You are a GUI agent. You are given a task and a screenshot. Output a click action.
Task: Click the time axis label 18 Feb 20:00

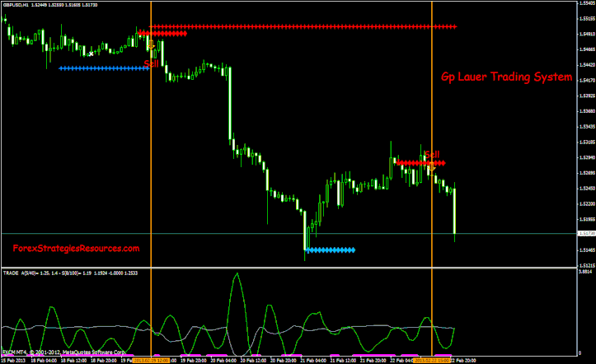(x=104, y=360)
